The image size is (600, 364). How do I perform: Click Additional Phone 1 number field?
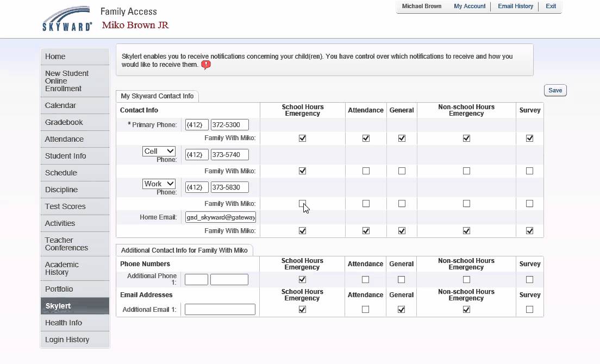(x=229, y=279)
